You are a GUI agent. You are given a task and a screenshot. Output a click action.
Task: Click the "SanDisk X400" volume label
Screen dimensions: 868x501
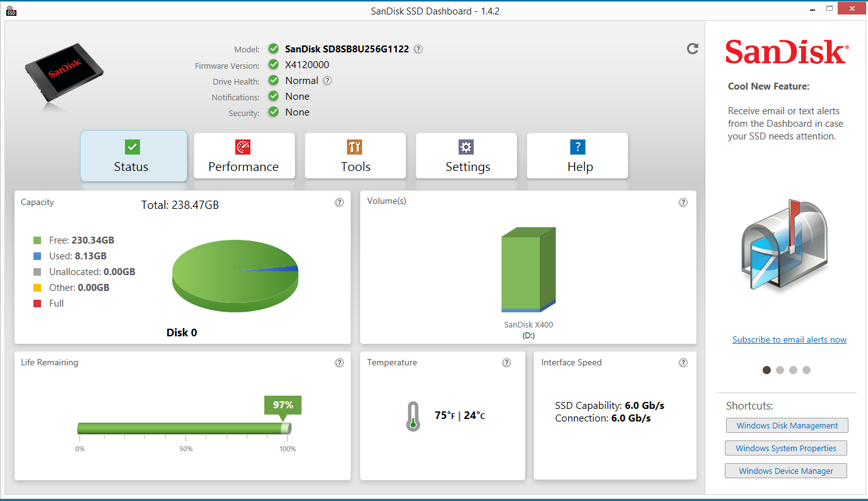pos(529,325)
